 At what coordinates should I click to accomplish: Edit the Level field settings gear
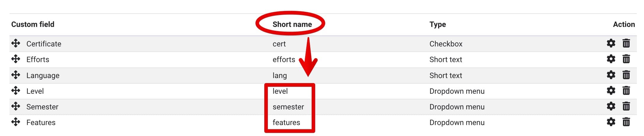(611, 91)
